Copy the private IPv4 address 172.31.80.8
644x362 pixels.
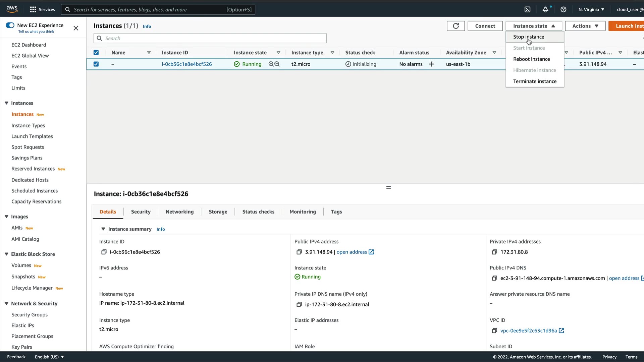[494, 252]
